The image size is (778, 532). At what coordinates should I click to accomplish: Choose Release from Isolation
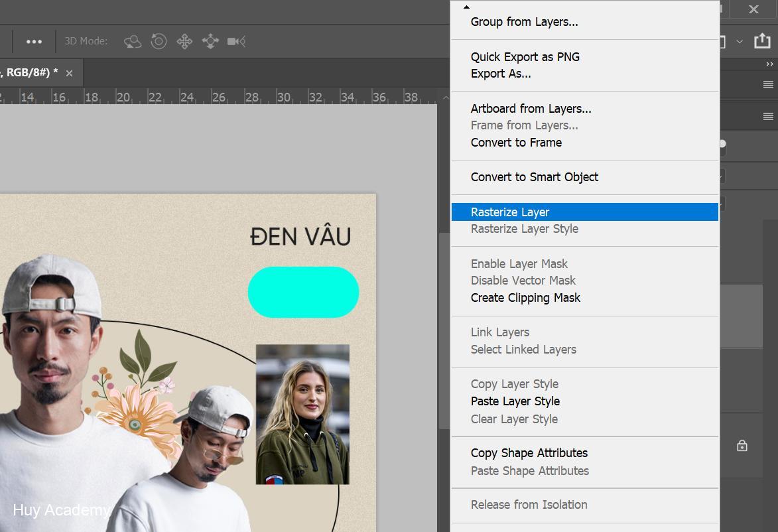[x=584, y=505]
